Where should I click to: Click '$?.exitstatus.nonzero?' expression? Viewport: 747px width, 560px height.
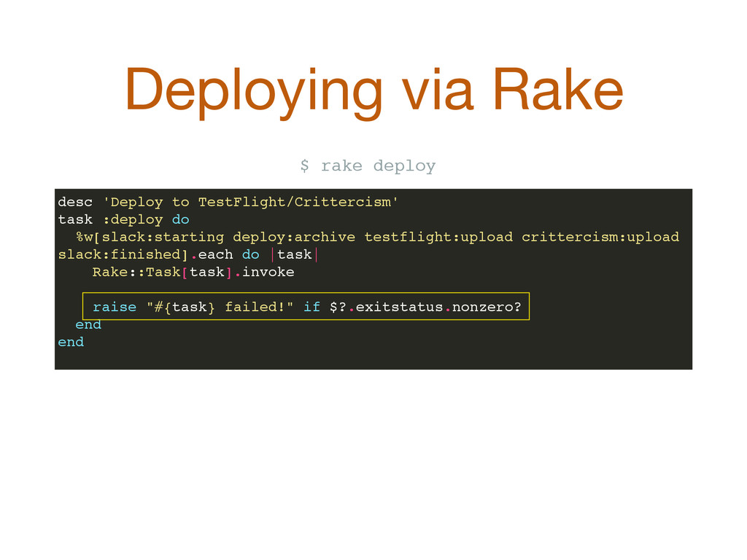(x=425, y=307)
